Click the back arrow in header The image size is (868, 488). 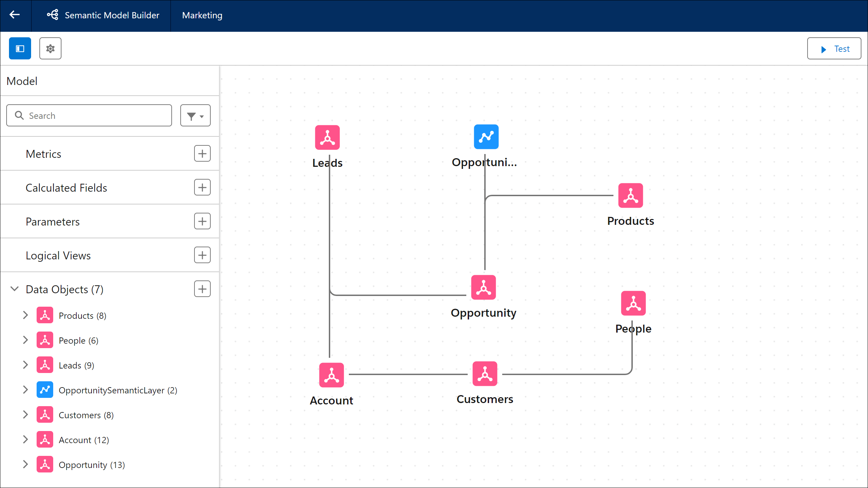point(15,15)
